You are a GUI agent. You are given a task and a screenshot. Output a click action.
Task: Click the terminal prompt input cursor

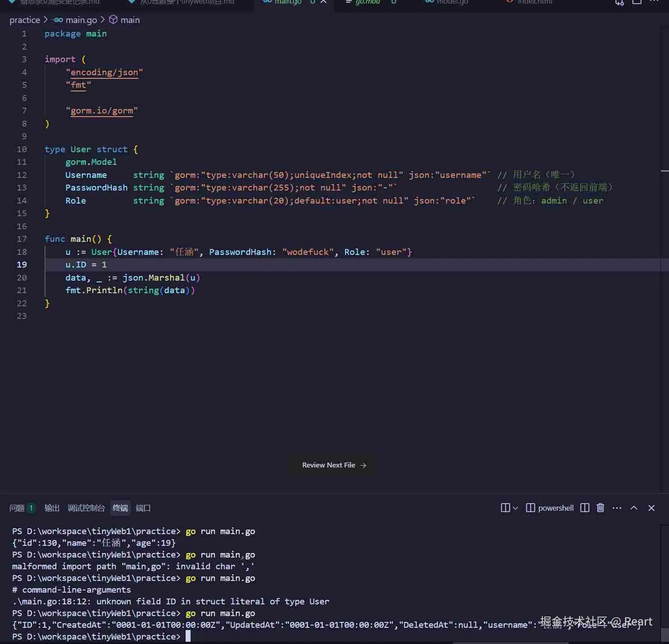tap(188, 636)
